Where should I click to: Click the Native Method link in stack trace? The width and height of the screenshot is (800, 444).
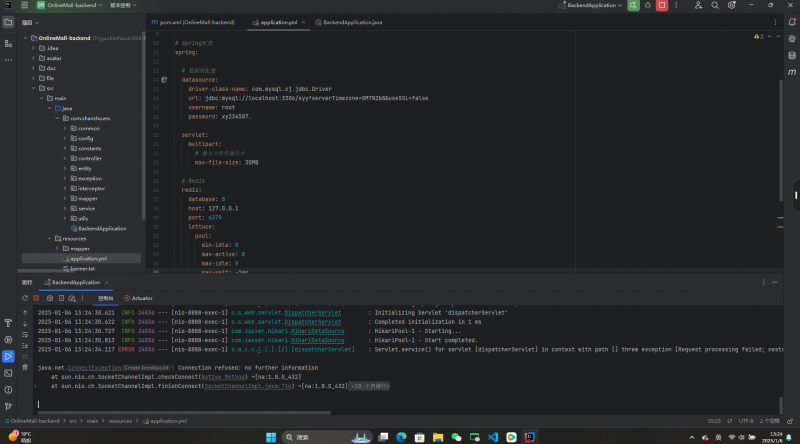coord(222,377)
